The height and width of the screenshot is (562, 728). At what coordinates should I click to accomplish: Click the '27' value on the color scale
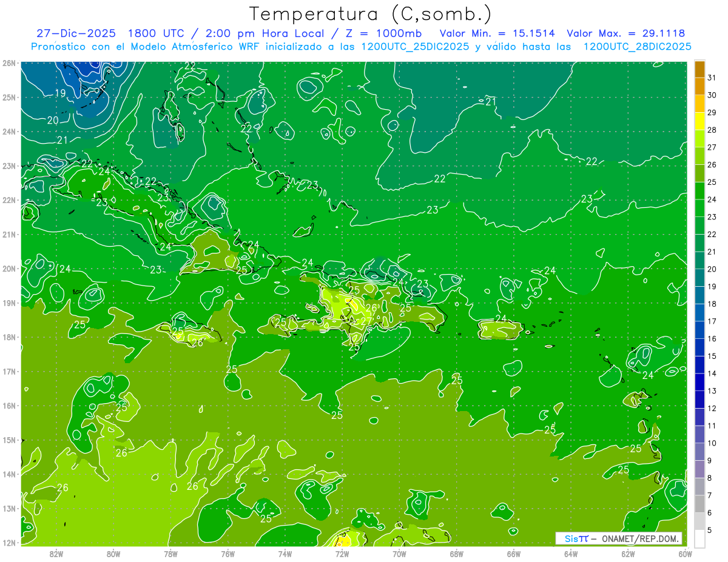pyautogui.click(x=712, y=147)
